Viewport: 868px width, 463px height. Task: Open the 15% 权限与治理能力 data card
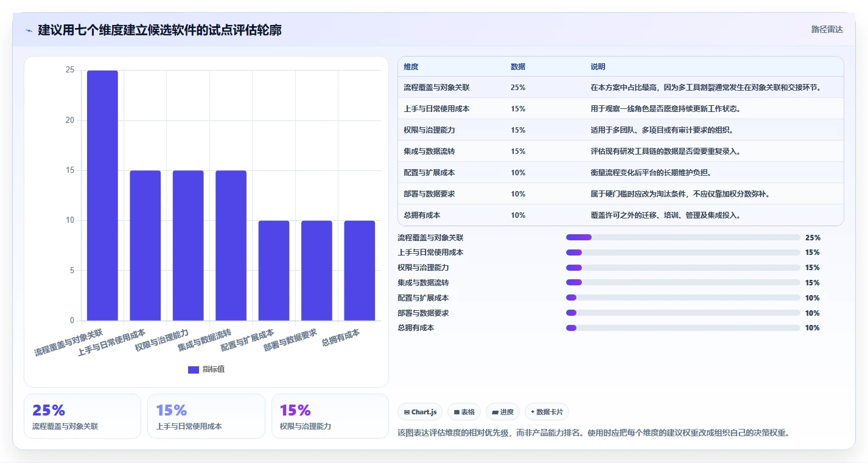click(x=330, y=416)
